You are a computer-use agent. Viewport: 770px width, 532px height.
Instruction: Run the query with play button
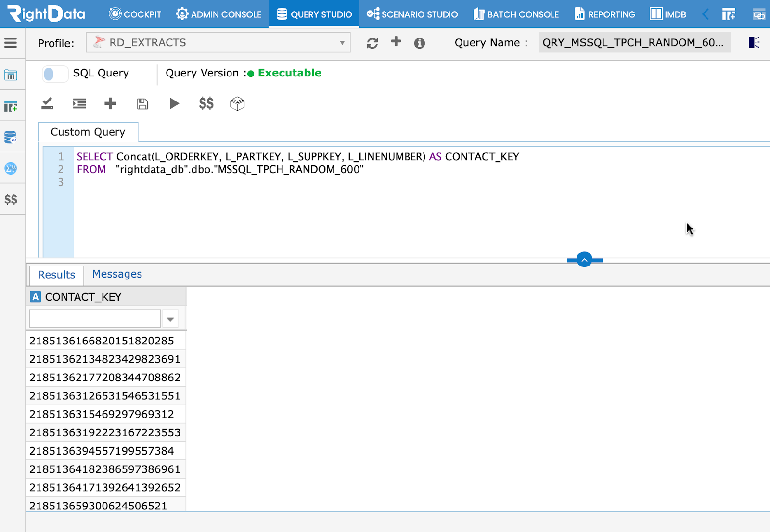pos(174,103)
